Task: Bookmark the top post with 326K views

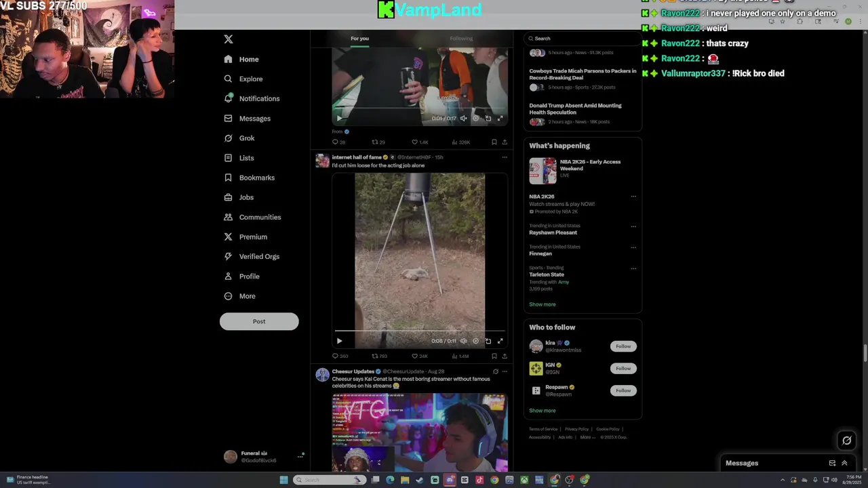Action: click(x=494, y=142)
